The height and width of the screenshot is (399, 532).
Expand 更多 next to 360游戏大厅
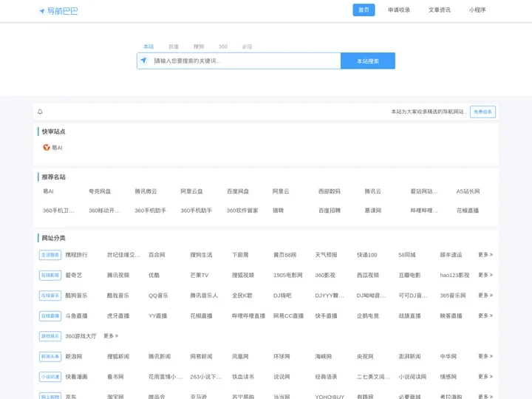click(x=111, y=336)
